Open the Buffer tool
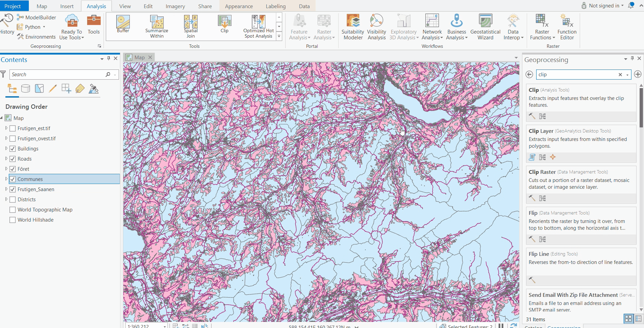Image resolution: width=644 pixels, height=328 pixels. coord(123,24)
